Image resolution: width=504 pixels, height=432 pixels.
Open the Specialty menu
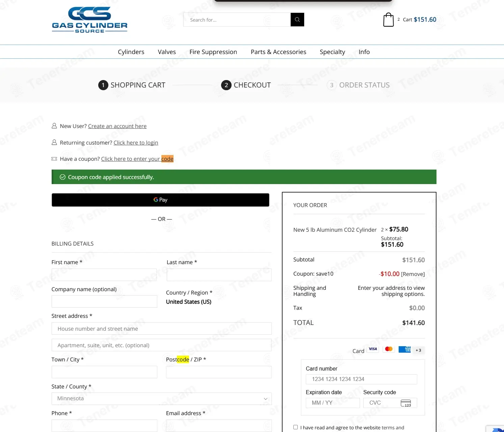pos(333,52)
